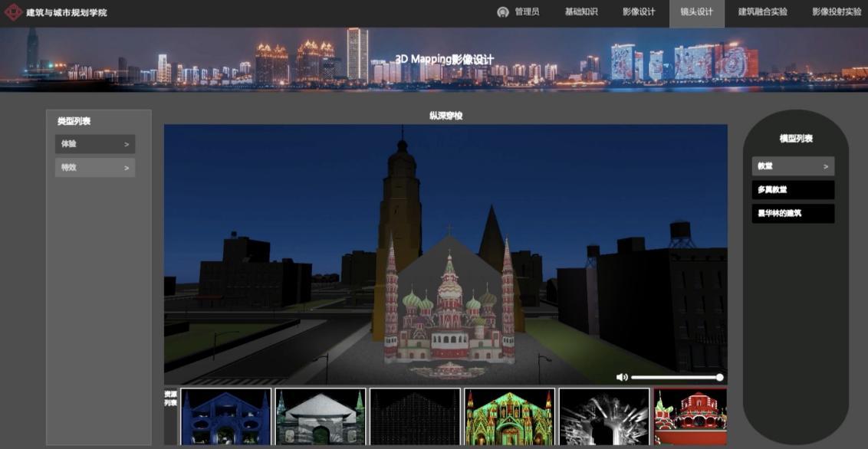Select the 镜头设计 tab
Image resolution: width=868 pixels, height=449 pixels.
pos(696,12)
